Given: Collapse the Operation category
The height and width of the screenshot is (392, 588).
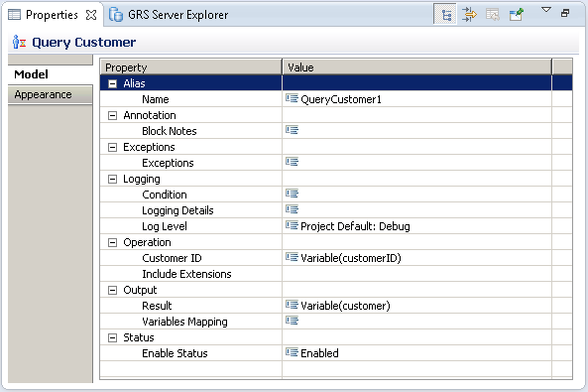Looking at the screenshot, I should coord(112,242).
